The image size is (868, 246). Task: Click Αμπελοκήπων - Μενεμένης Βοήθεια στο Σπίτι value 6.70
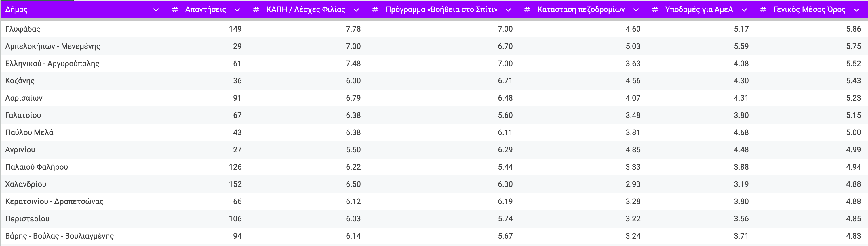505,46
